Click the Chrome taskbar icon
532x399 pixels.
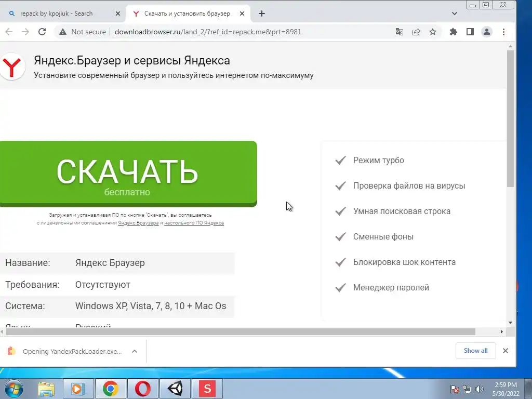[111, 389]
